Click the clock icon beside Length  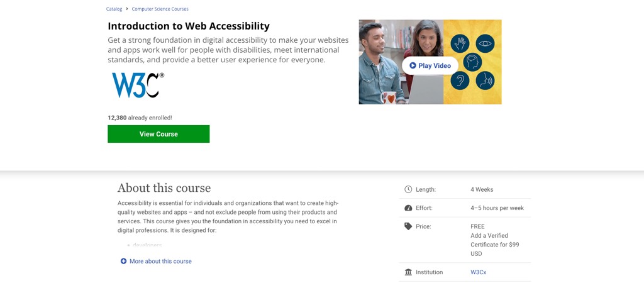point(408,189)
